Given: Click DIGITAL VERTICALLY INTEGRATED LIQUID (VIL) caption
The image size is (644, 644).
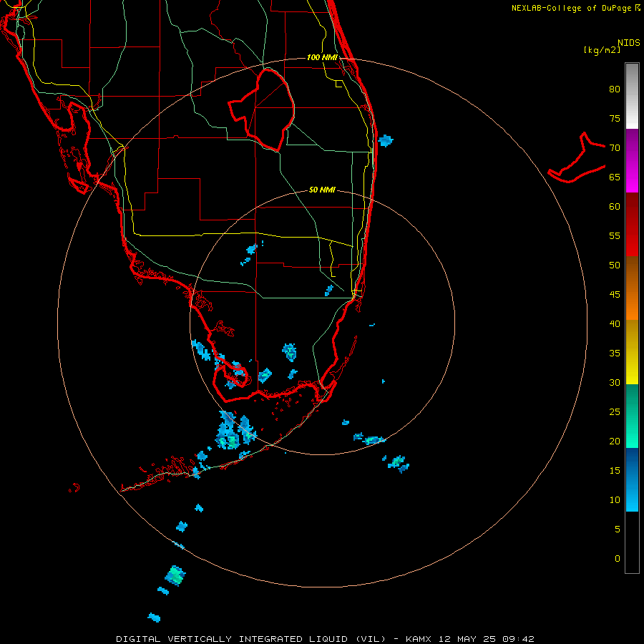Looking at the screenshot, I should (x=252, y=639).
